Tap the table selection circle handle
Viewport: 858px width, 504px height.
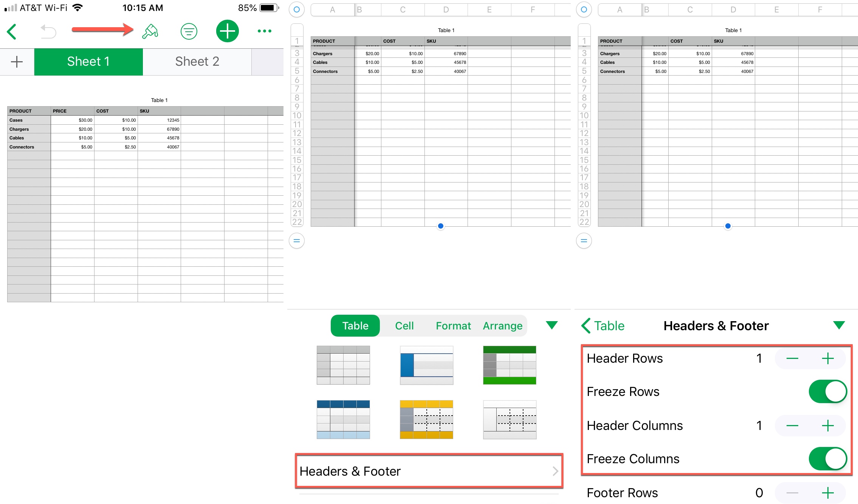point(296,9)
